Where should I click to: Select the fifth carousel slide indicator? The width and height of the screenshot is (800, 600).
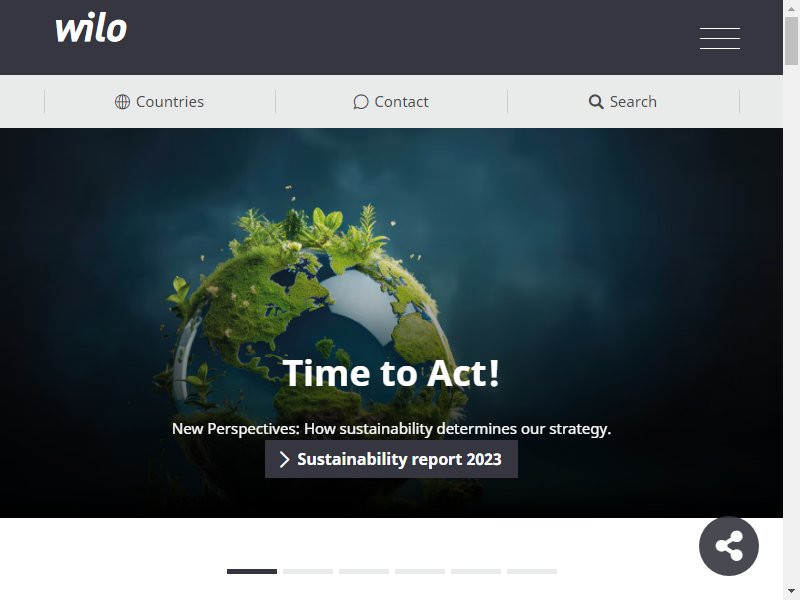(x=476, y=571)
